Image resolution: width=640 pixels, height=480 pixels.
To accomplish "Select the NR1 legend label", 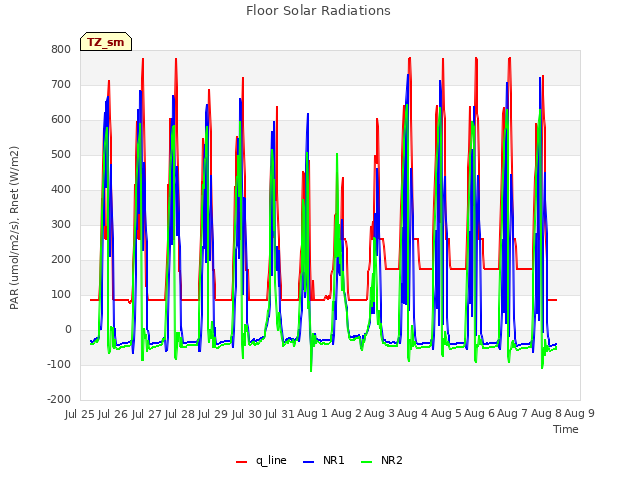I will tap(333, 460).
